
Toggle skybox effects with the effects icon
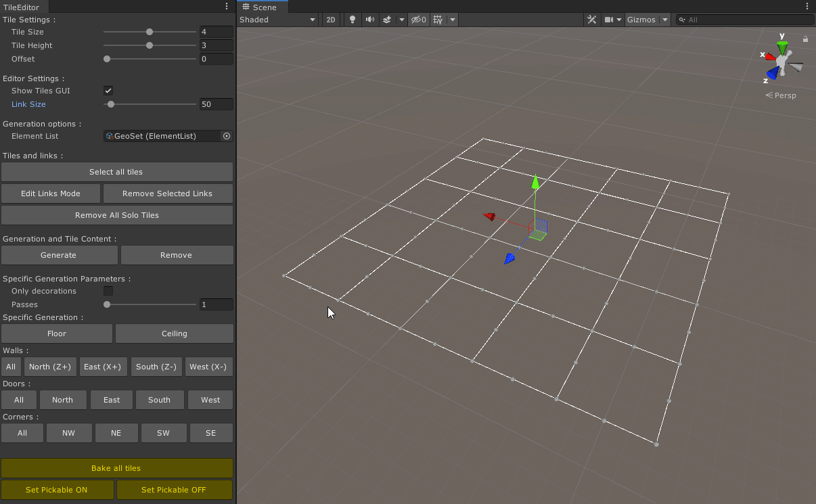pos(387,20)
